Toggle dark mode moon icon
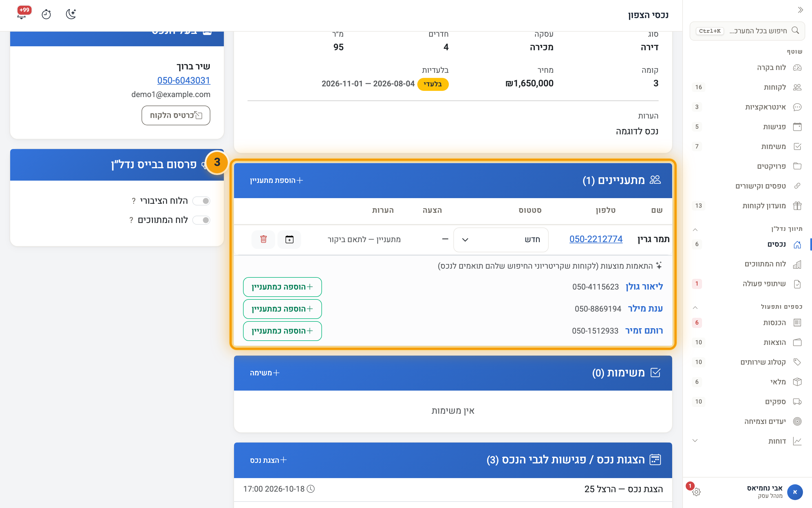 71,14
